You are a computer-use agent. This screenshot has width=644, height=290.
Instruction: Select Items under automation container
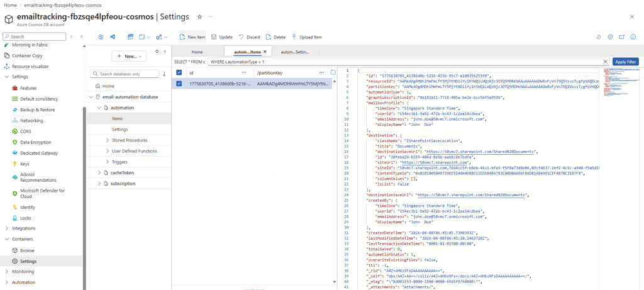[129, 118]
